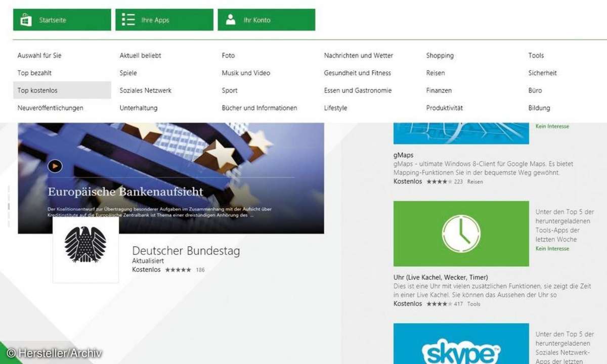This screenshot has width=607, height=364.
Task: Click the gMaps Reisen category tag
Action: 475,181
